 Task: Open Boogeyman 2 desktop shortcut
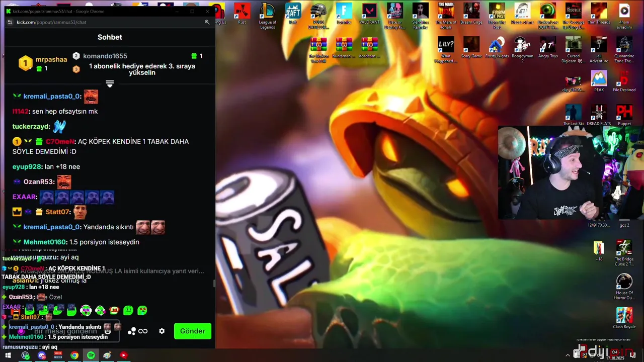pyautogui.click(x=522, y=50)
